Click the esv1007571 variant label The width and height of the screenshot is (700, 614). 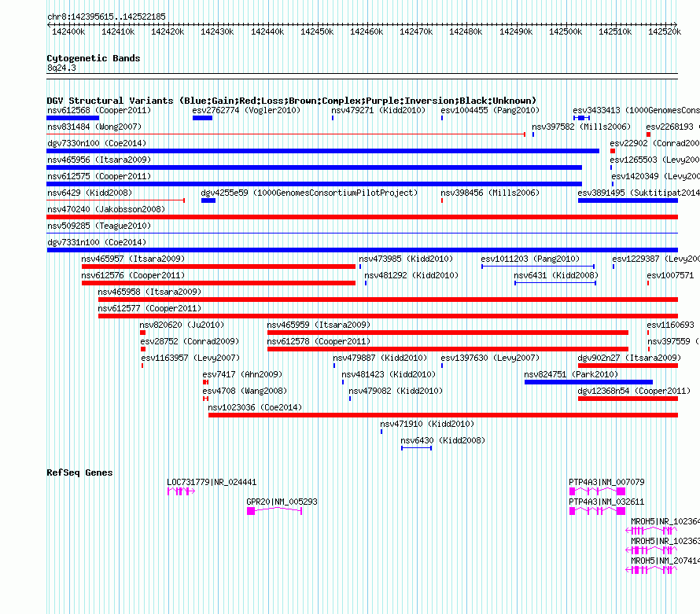coord(671,275)
